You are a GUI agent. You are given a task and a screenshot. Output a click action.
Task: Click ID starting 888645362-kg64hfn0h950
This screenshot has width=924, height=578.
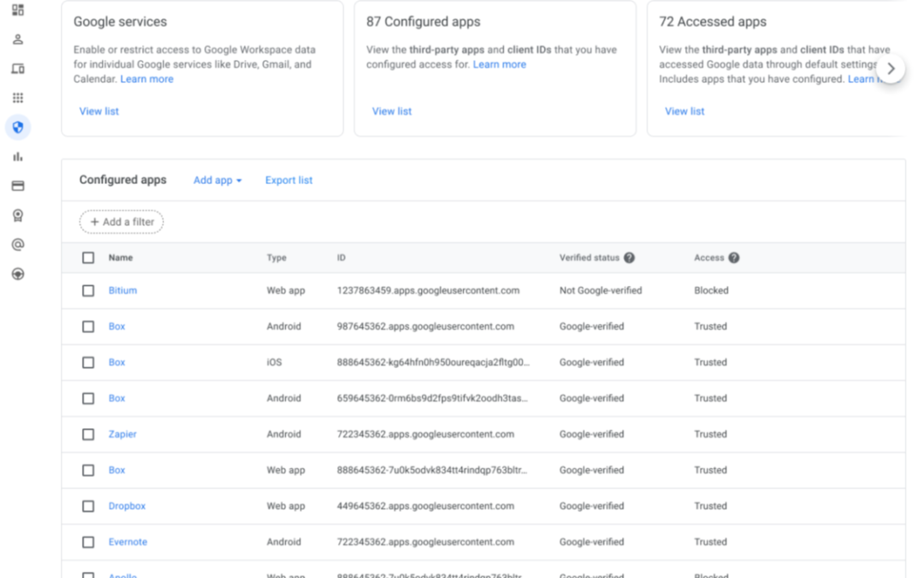(x=433, y=362)
